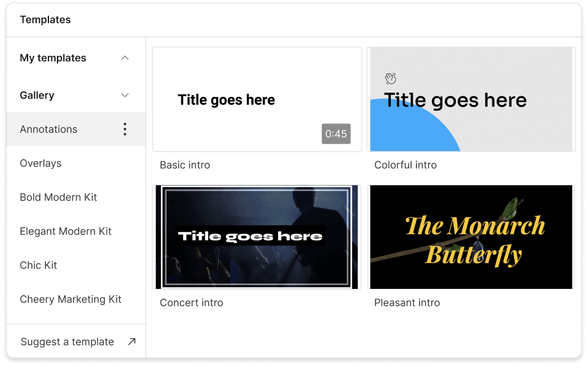Image resolution: width=588 pixels, height=368 pixels.
Task: Select the Basic intro template thumbnail
Action: [257, 99]
